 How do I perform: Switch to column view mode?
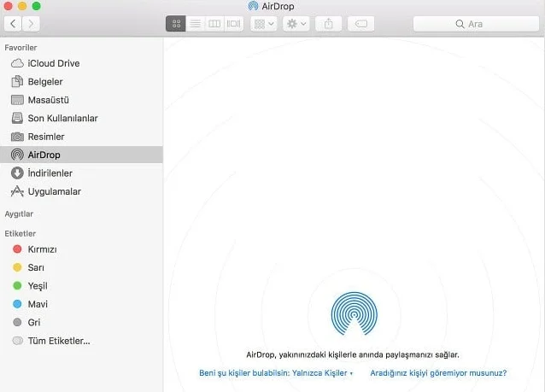(x=214, y=24)
